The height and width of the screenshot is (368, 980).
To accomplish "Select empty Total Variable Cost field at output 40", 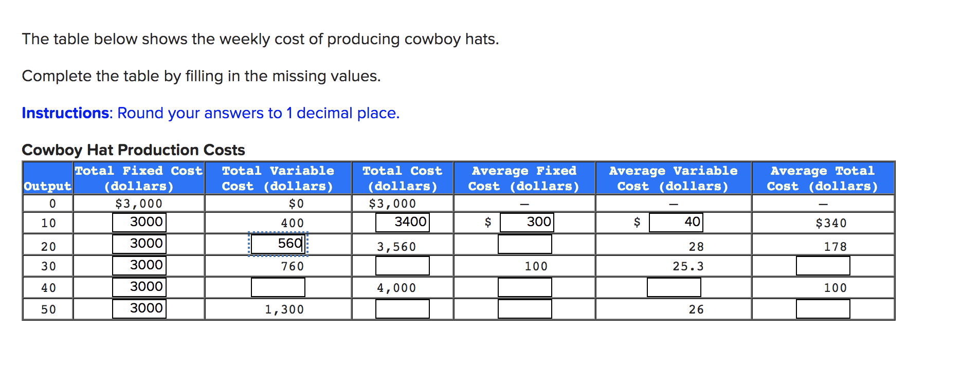I will pos(278,287).
